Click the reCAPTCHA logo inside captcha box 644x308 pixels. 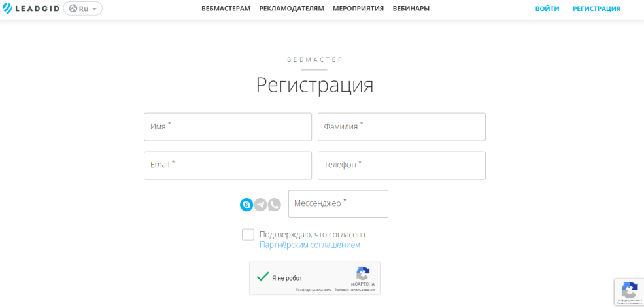363,274
